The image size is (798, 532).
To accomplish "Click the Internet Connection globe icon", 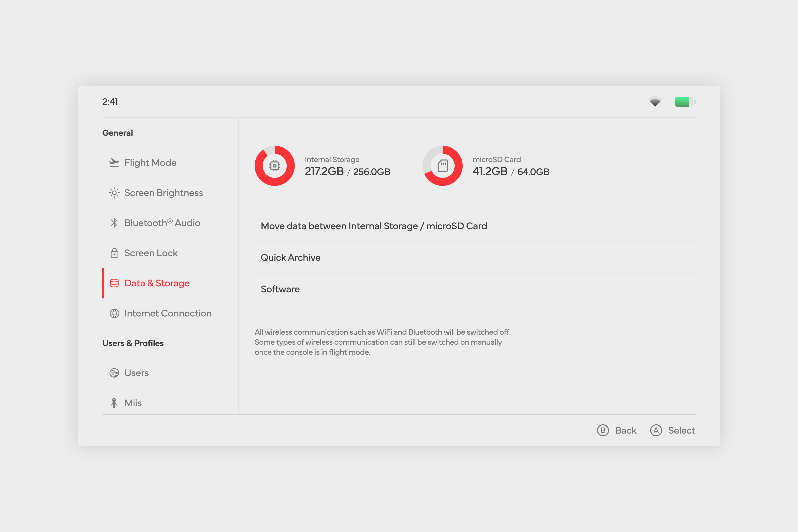I will click(114, 314).
